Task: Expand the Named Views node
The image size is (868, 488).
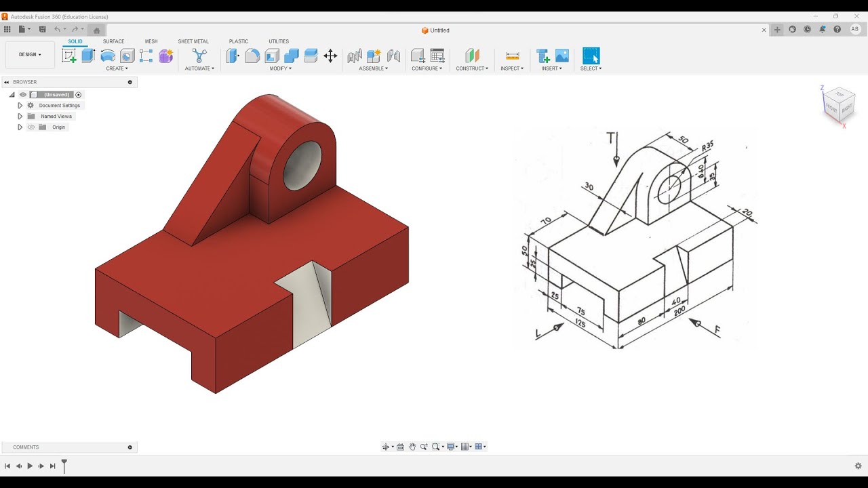Action: point(20,117)
